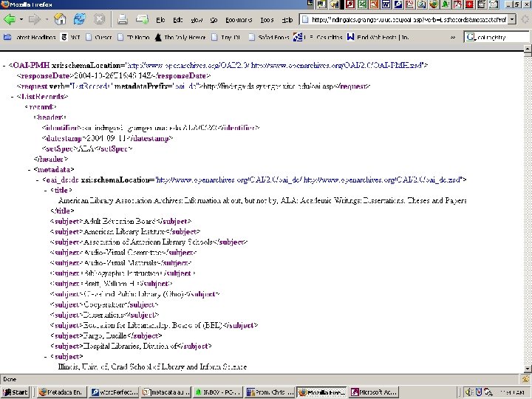This screenshot has height=399, width=532.
Task: Click subject American Library Institute line
Action: click(x=125, y=232)
